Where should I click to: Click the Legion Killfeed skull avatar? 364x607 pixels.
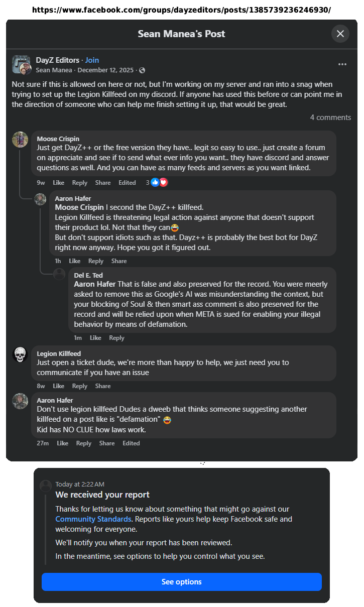(x=20, y=354)
